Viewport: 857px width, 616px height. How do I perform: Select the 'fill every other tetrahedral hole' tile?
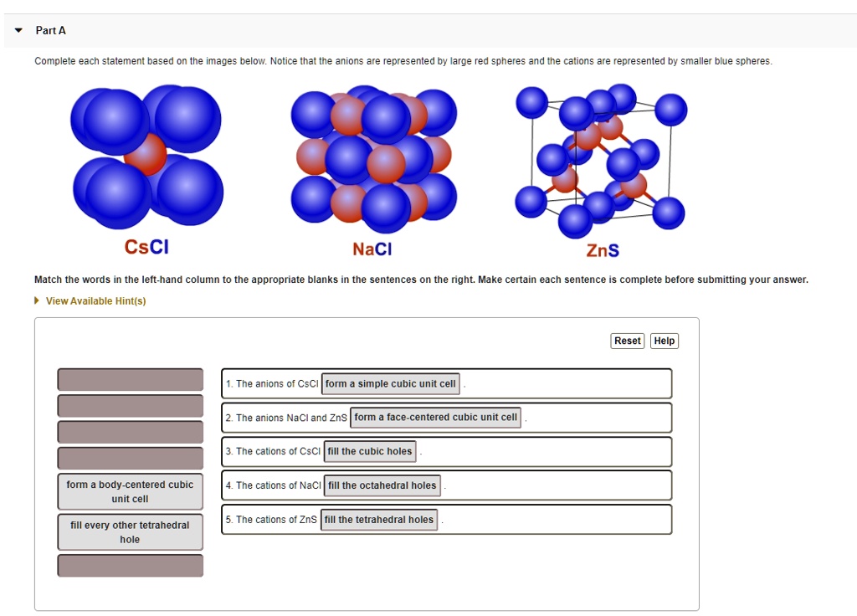[x=130, y=531]
